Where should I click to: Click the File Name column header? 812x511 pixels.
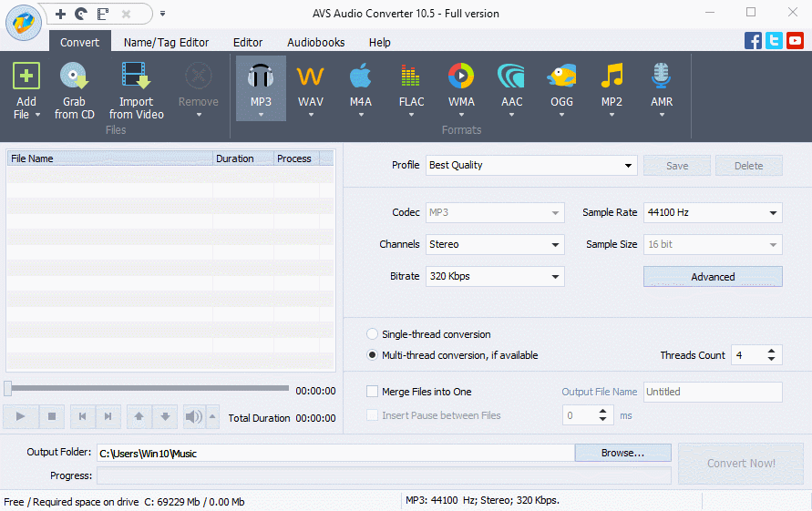coord(109,158)
